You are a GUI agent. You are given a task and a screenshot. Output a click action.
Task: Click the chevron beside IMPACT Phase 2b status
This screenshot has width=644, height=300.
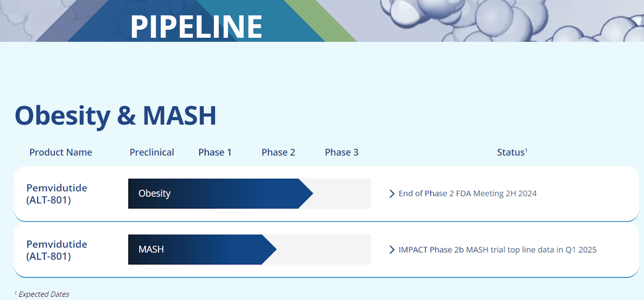click(392, 250)
